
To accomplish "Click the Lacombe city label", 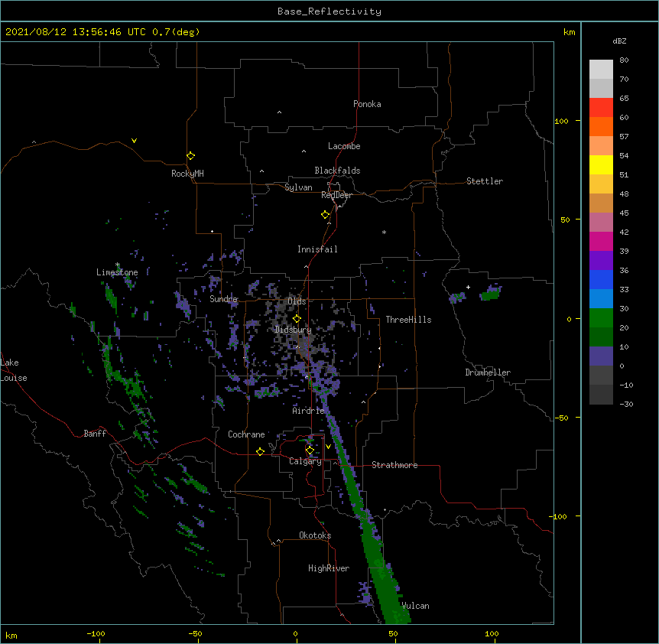I will coord(344,146).
